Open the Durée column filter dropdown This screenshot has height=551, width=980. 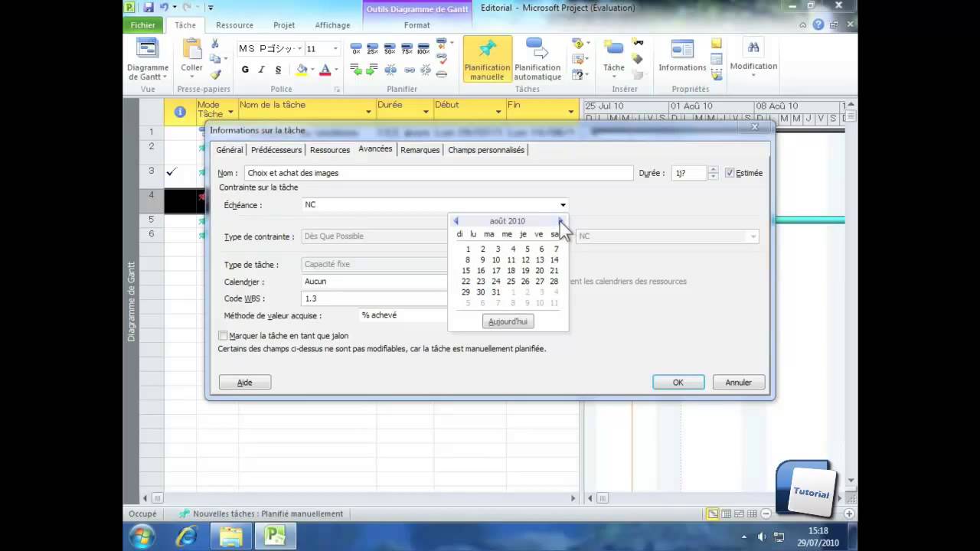click(426, 113)
